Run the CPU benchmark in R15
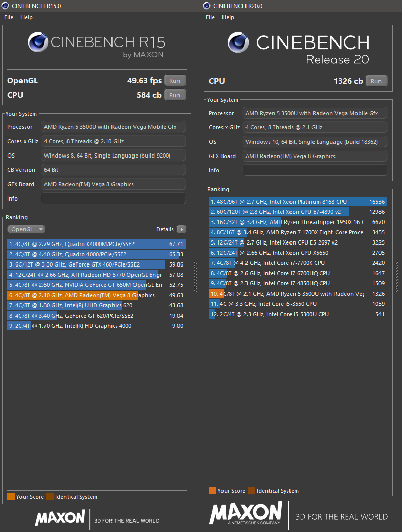This screenshot has height=532, width=402. click(x=175, y=95)
